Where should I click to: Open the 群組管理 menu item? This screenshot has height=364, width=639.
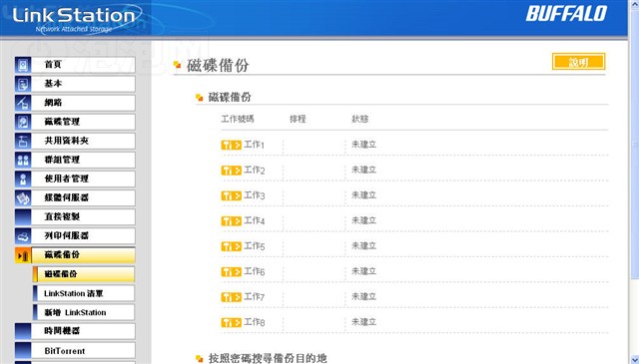(83, 160)
